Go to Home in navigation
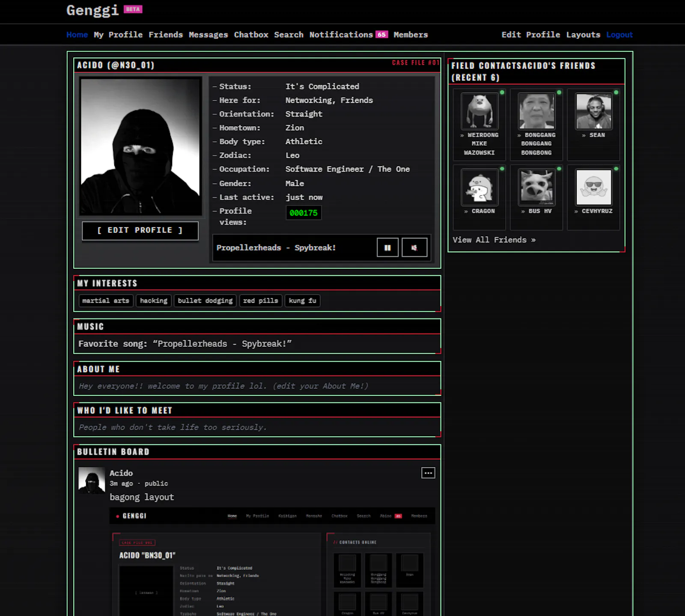This screenshot has width=685, height=616. point(77,35)
